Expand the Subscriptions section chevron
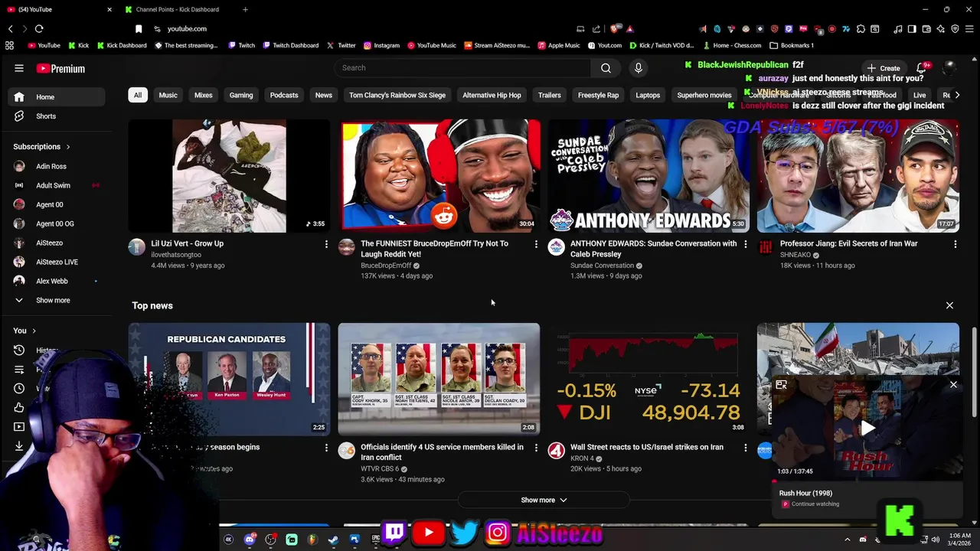The width and height of the screenshot is (980, 551). (68, 147)
